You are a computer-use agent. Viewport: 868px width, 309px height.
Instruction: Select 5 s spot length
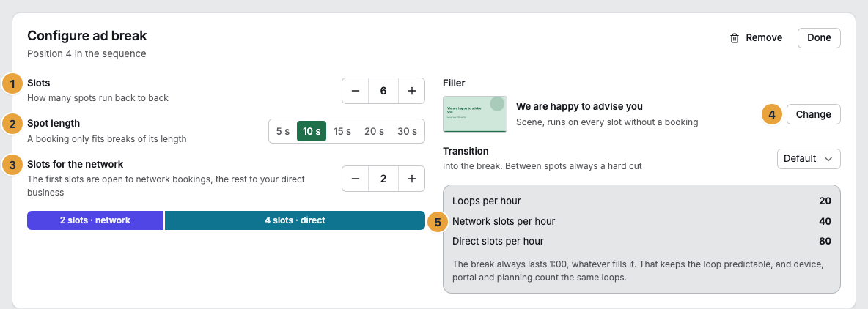click(x=283, y=132)
